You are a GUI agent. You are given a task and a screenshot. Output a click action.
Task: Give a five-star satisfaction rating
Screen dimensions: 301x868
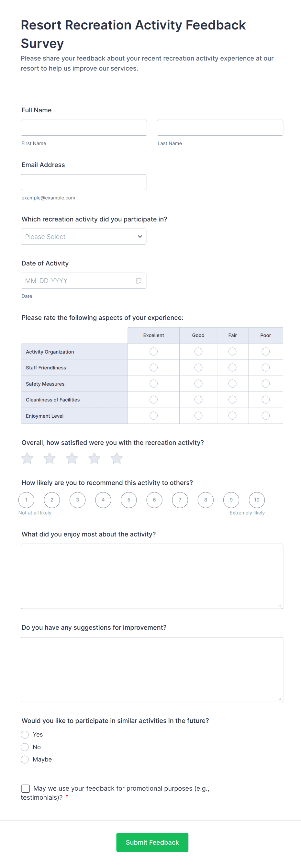click(x=117, y=458)
